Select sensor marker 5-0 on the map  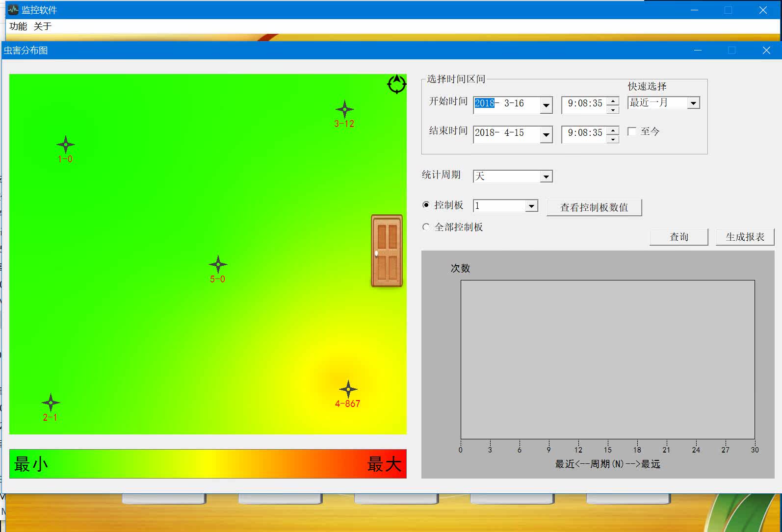218,265
